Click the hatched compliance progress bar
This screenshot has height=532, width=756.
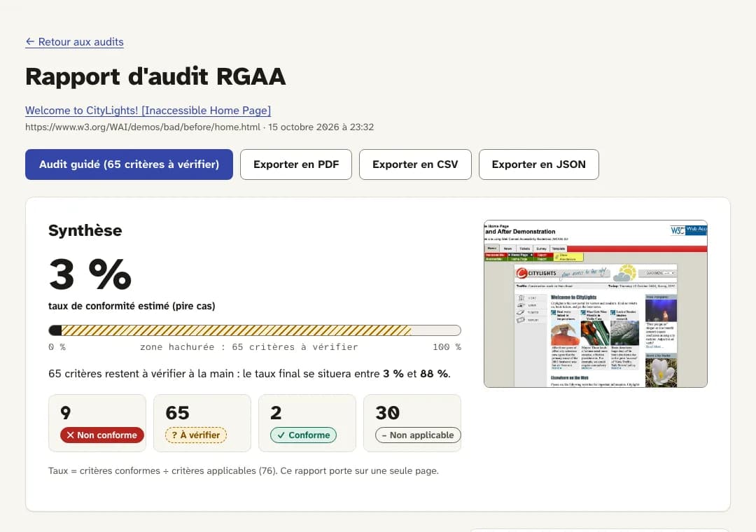point(255,330)
